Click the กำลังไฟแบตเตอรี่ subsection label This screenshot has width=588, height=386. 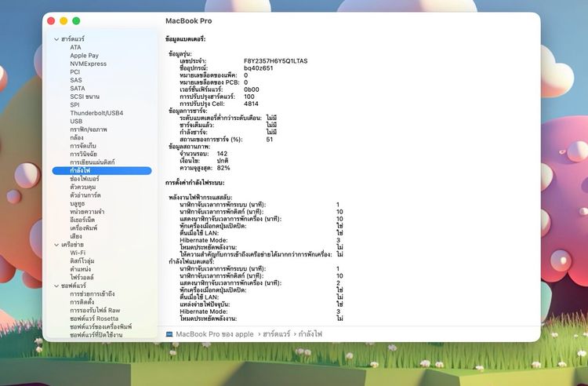[191, 261]
